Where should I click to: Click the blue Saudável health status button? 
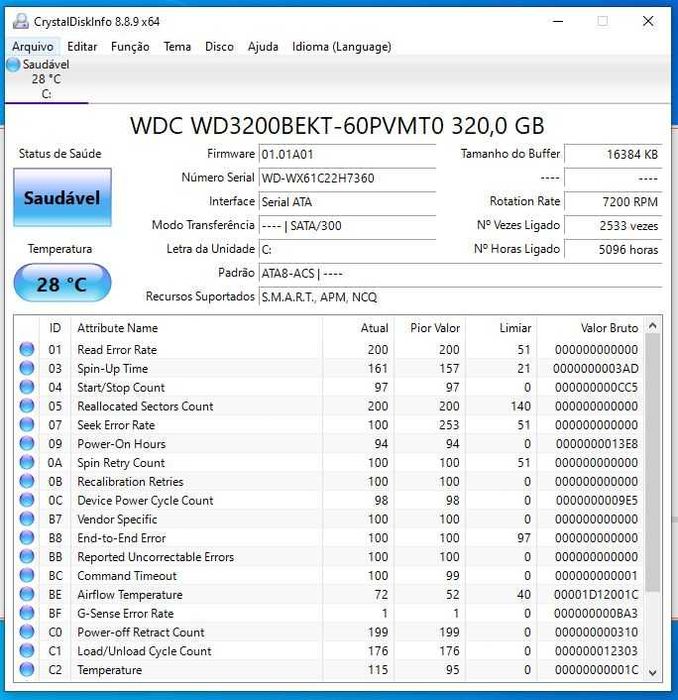point(62,197)
